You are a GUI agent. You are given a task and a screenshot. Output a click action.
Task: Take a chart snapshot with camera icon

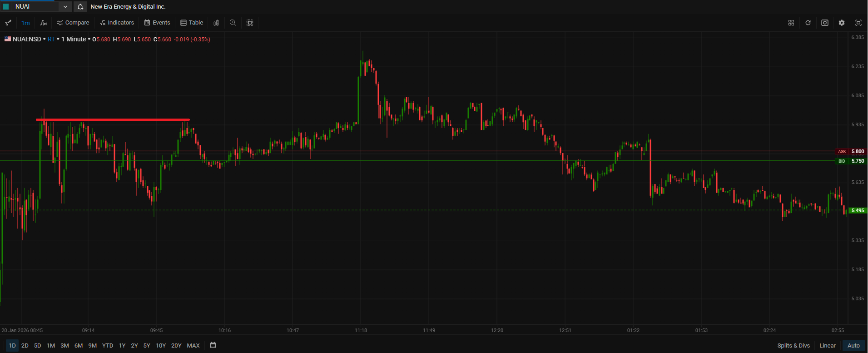825,23
